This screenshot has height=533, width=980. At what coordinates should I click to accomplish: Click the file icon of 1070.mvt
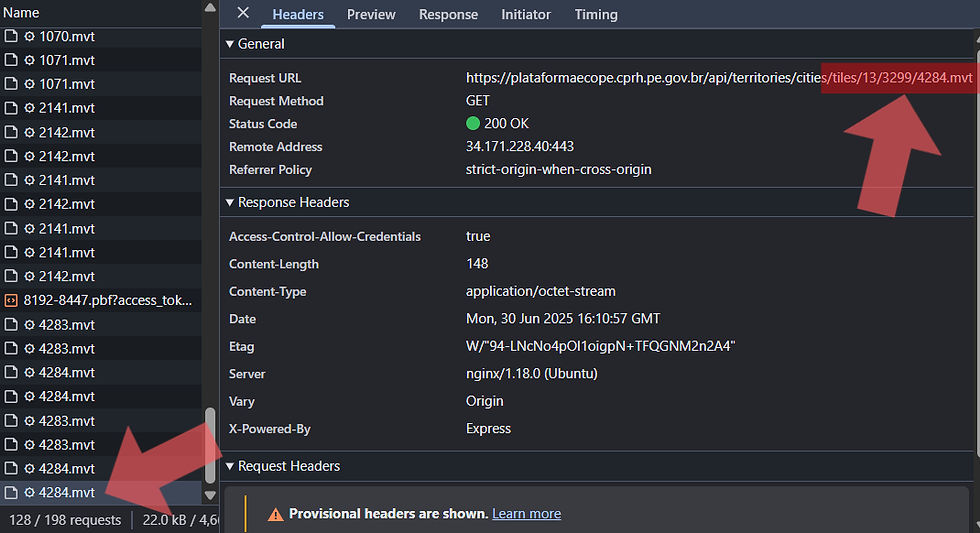12,36
